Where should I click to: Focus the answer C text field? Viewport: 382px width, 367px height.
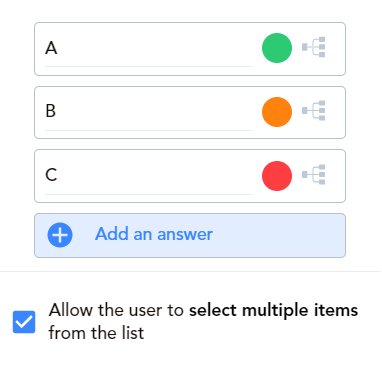(148, 177)
